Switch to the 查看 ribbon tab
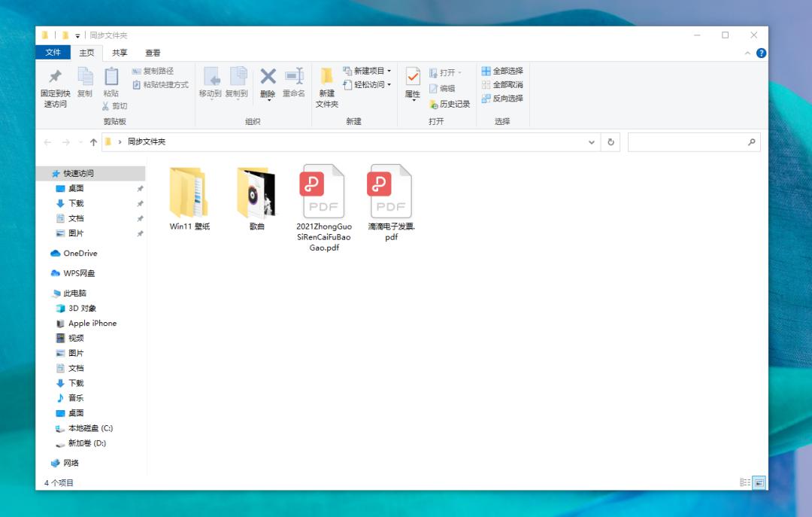The image size is (812, 517). coord(153,53)
